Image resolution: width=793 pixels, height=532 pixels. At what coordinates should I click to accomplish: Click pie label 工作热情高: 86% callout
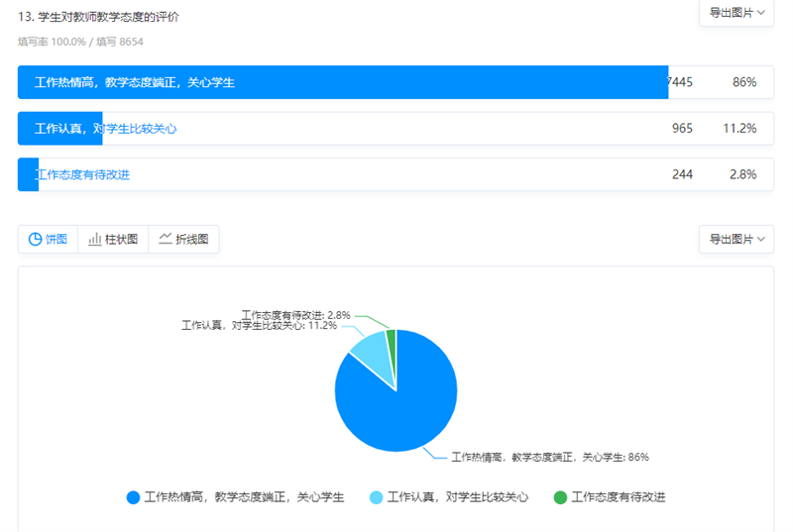pos(550,457)
